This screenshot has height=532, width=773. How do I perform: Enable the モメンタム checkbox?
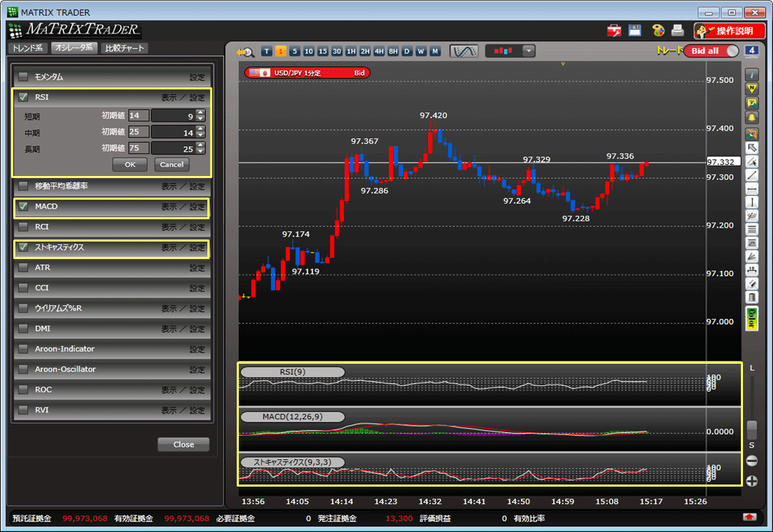tap(23, 77)
